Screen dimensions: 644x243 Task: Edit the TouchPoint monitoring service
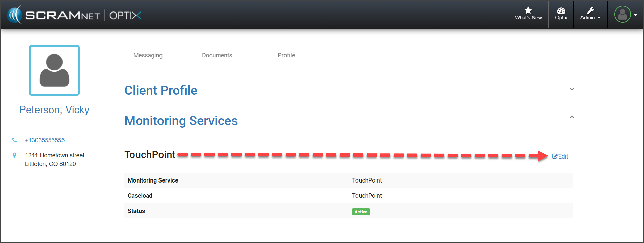[560, 156]
